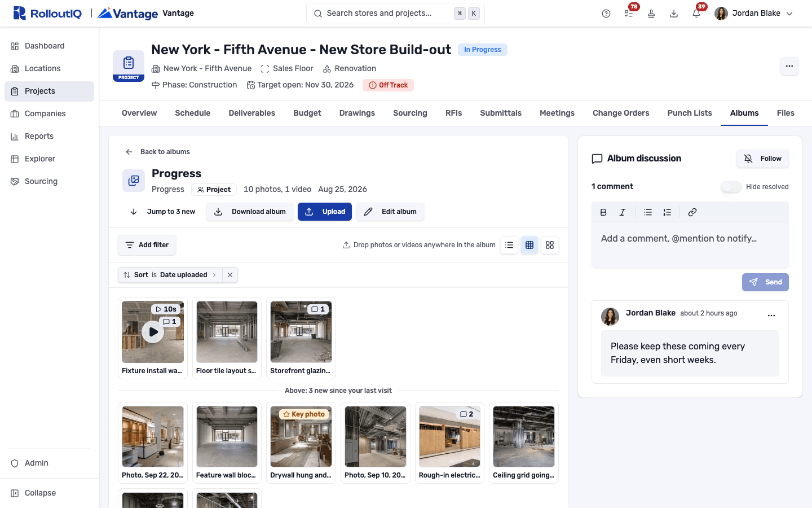Click the add a comment text area
Screen dimensions: 812x508
point(690,246)
